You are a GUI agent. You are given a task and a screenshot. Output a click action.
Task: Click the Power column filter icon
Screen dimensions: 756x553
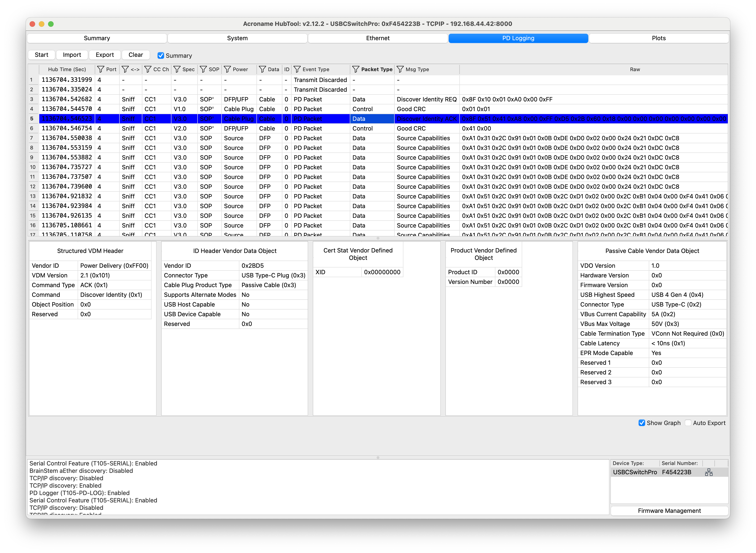227,69
